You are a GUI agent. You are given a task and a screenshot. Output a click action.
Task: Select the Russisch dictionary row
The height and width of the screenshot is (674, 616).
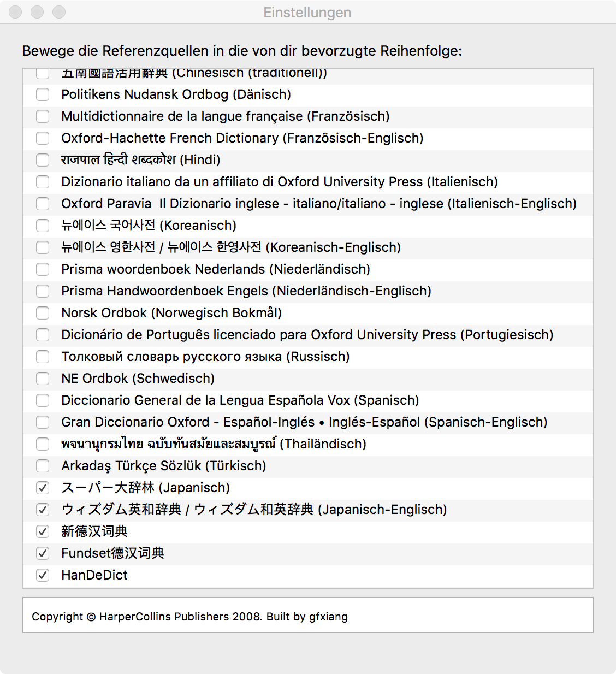(205, 357)
